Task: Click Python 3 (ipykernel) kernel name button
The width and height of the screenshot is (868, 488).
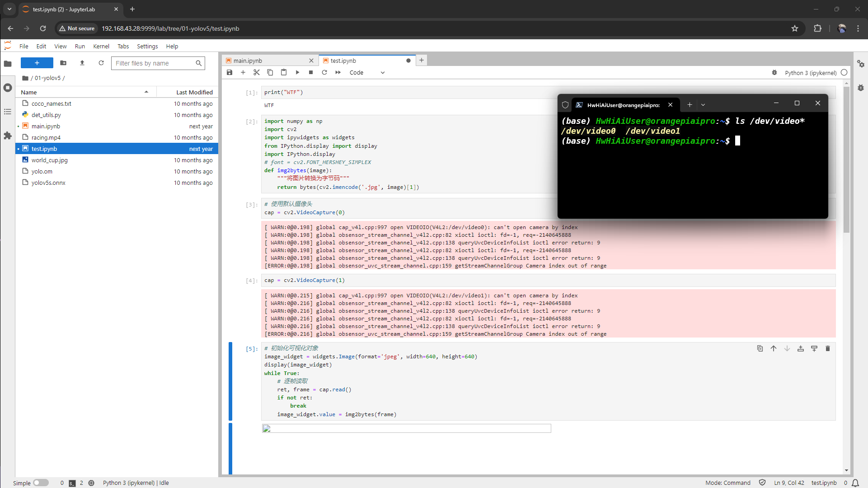Action: click(811, 73)
